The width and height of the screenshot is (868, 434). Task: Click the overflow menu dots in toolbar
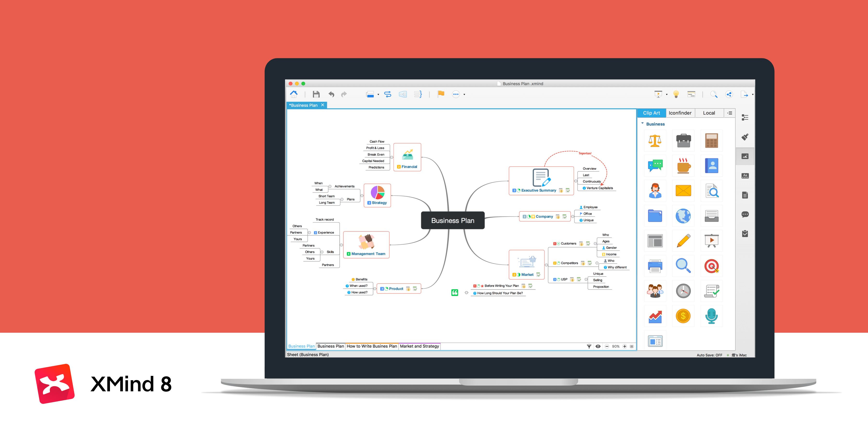coord(456,94)
